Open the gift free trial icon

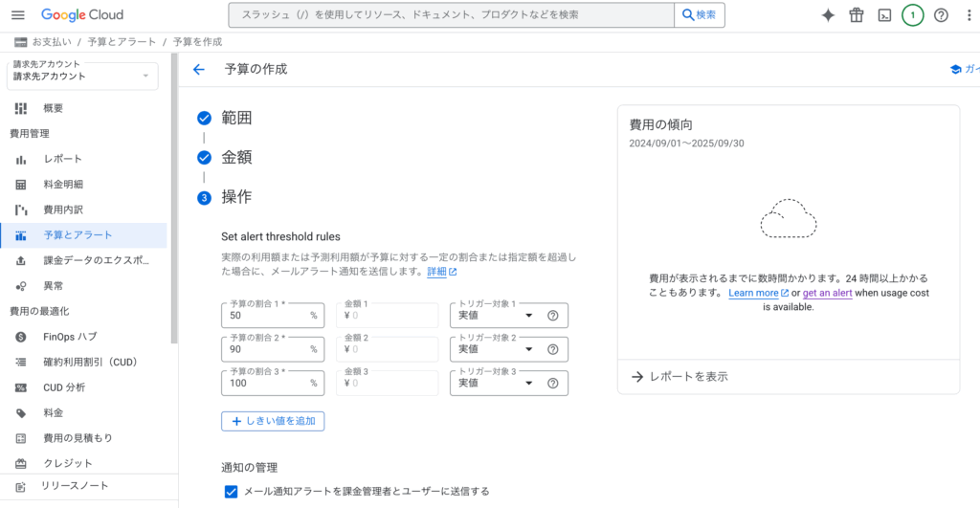(856, 15)
